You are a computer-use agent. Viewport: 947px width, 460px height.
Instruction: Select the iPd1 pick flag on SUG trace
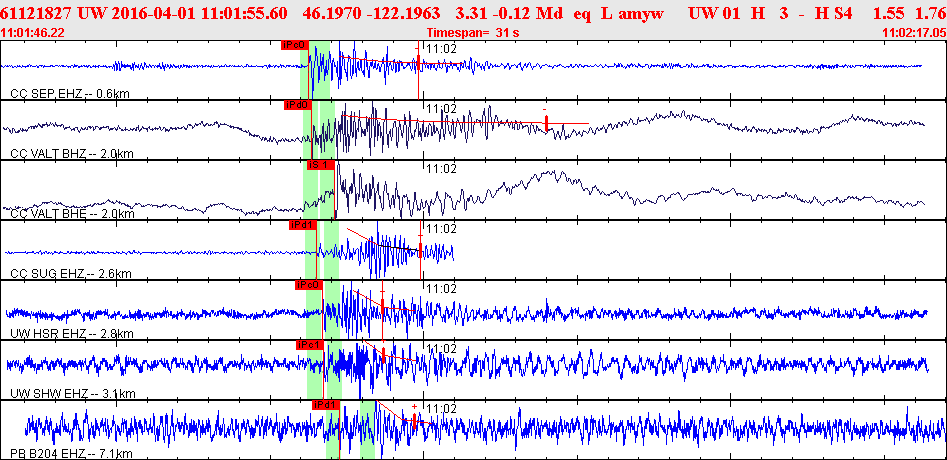tap(303, 225)
